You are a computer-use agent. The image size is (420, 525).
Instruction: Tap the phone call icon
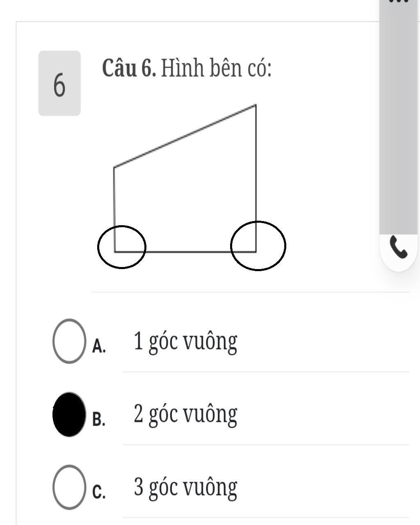click(x=399, y=248)
